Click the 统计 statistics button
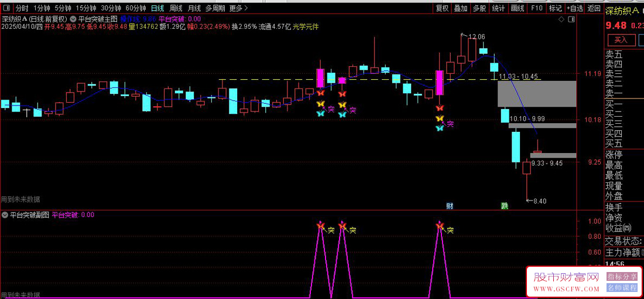The image size is (644, 299). [498, 8]
